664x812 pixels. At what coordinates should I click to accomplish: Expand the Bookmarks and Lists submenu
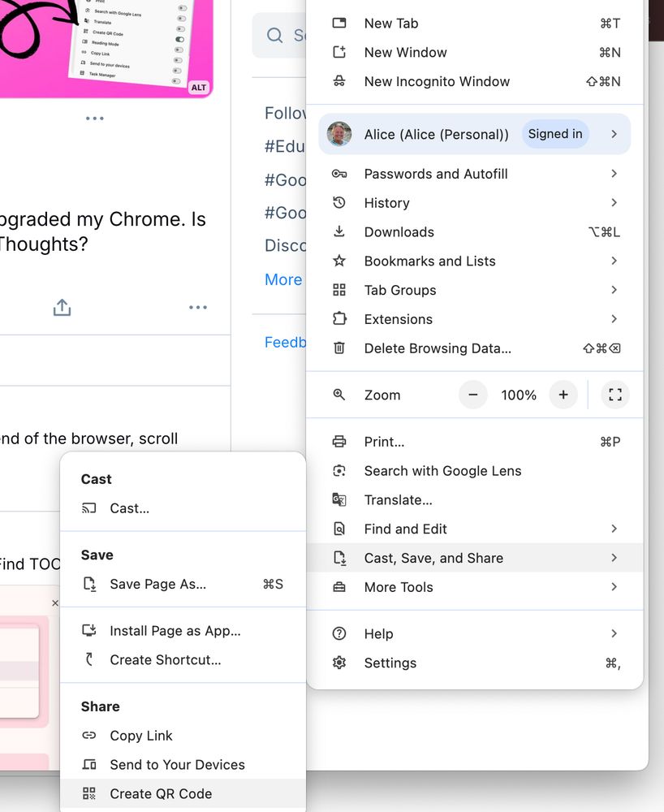tap(614, 261)
